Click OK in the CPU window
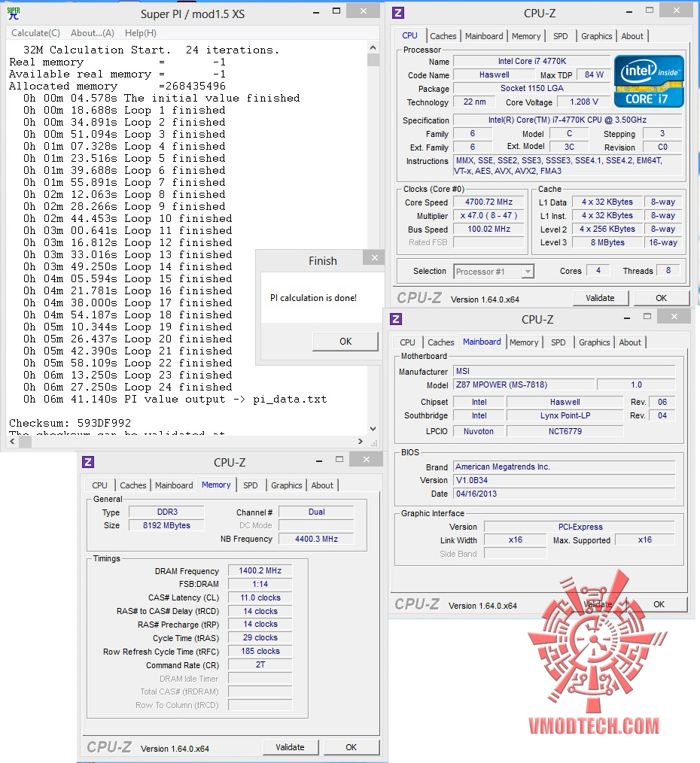Image resolution: width=700 pixels, height=763 pixels. coord(661,298)
